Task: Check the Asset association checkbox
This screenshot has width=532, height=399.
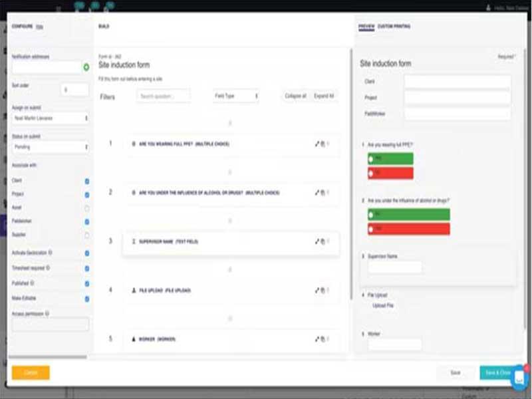Action: click(x=87, y=208)
